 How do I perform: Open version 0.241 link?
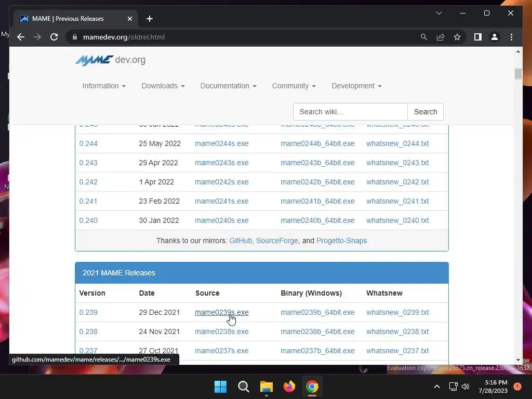pos(88,201)
